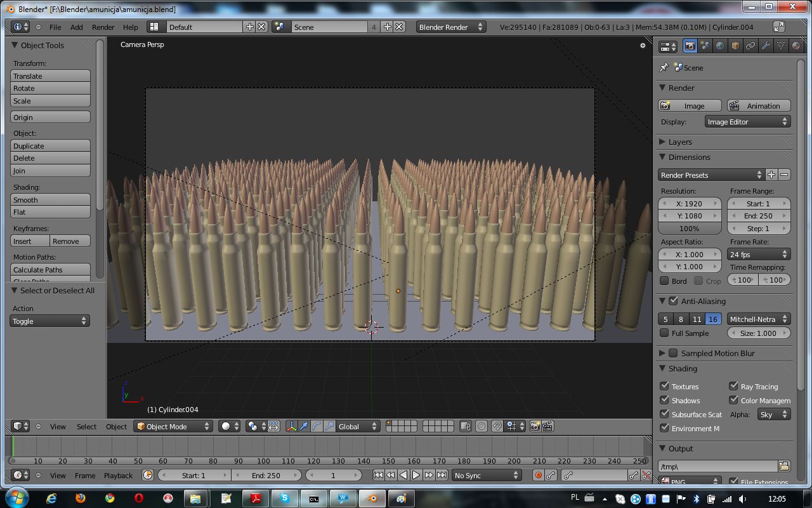The height and width of the screenshot is (508, 812).
Task: Open the Object Data tab (triangle mesh icon)
Action: pos(781,46)
